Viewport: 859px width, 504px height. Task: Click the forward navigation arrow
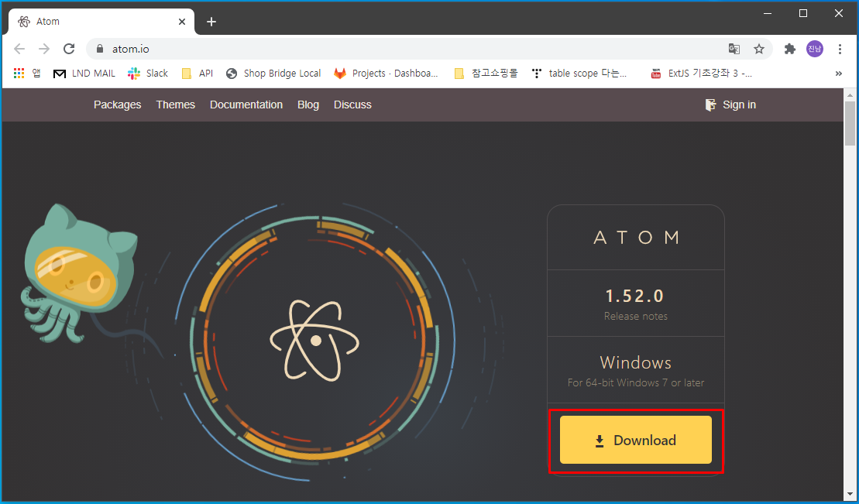(x=44, y=49)
